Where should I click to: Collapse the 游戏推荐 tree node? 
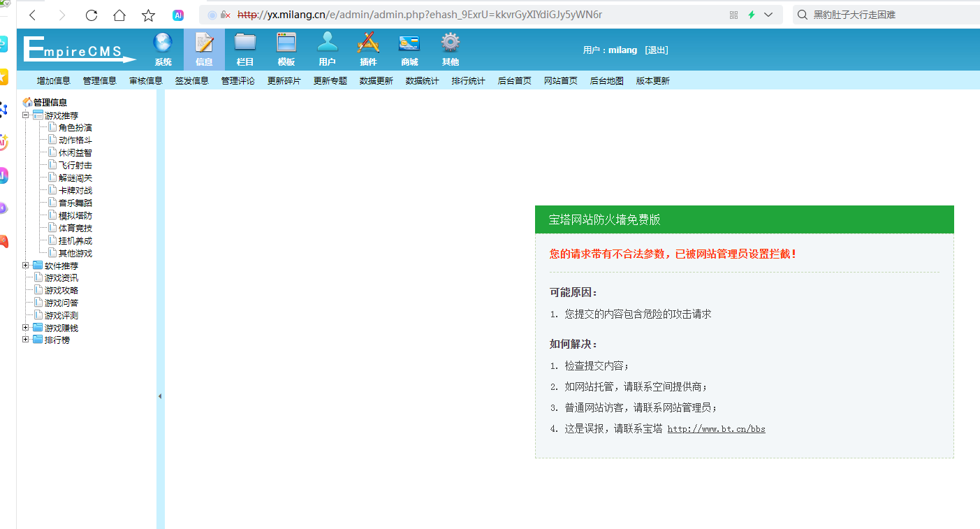pyautogui.click(x=26, y=115)
